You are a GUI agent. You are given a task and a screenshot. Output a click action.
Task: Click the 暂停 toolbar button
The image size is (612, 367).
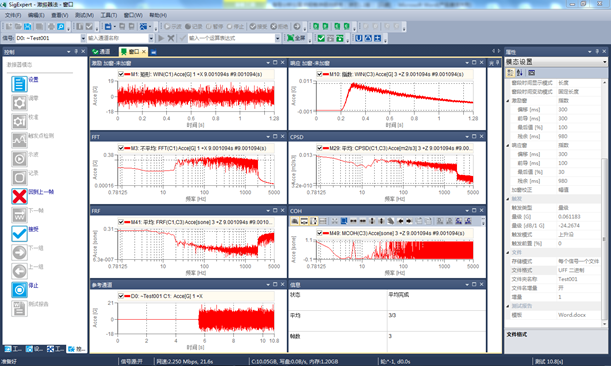click(215, 27)
